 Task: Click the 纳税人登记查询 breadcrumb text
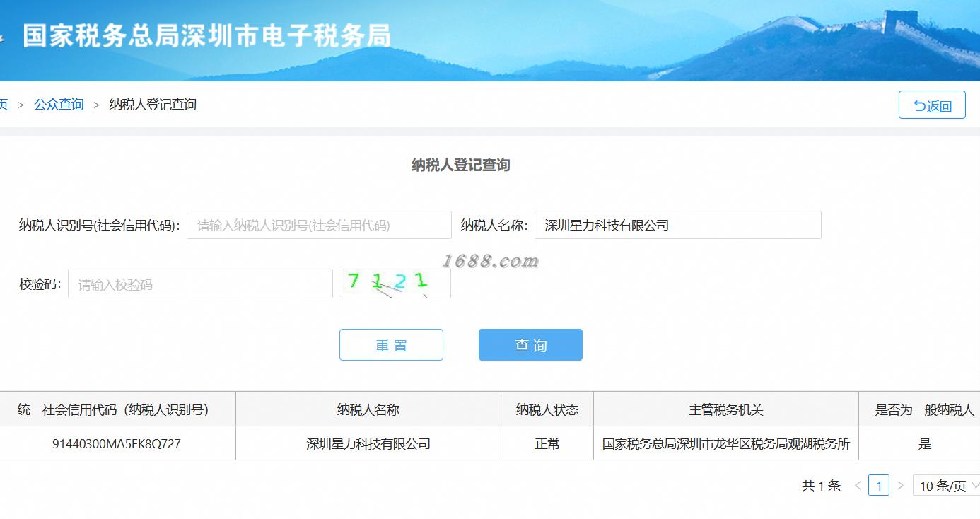pyautogui.click(x=153, y=105)
